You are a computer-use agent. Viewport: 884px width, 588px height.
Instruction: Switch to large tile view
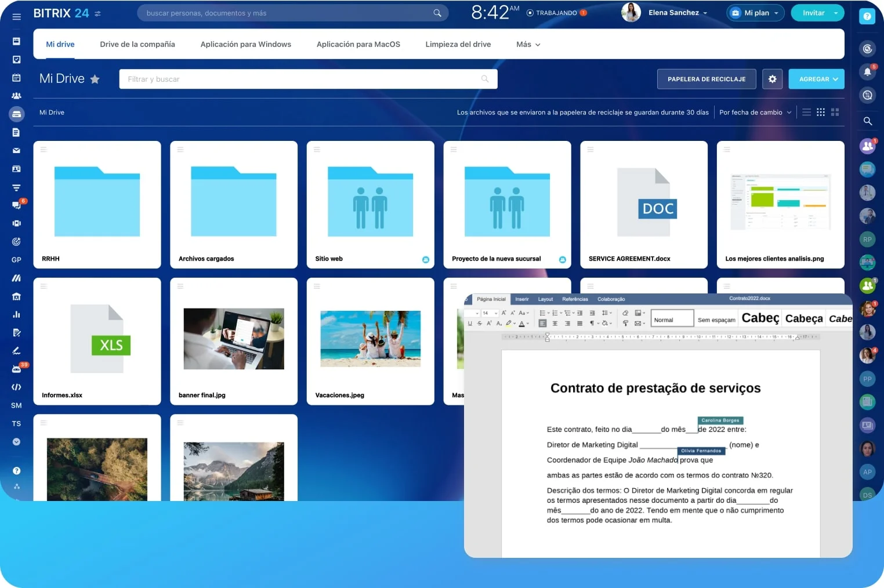tap(835, 112)
